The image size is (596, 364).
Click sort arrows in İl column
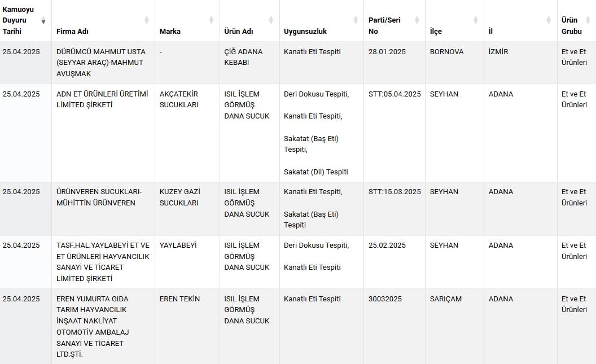pyautogui.click(x=549, y=20)
